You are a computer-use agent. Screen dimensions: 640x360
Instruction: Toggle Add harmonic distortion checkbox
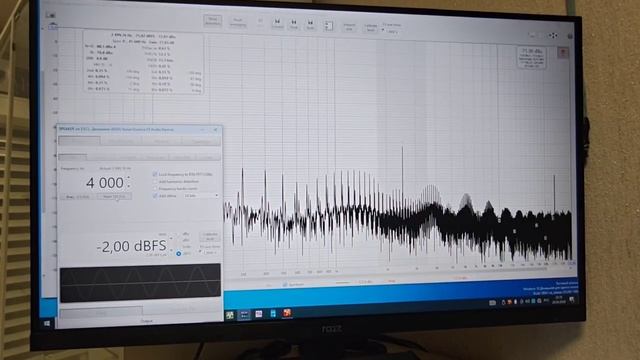pyautogui.click(x=155, y=181)
